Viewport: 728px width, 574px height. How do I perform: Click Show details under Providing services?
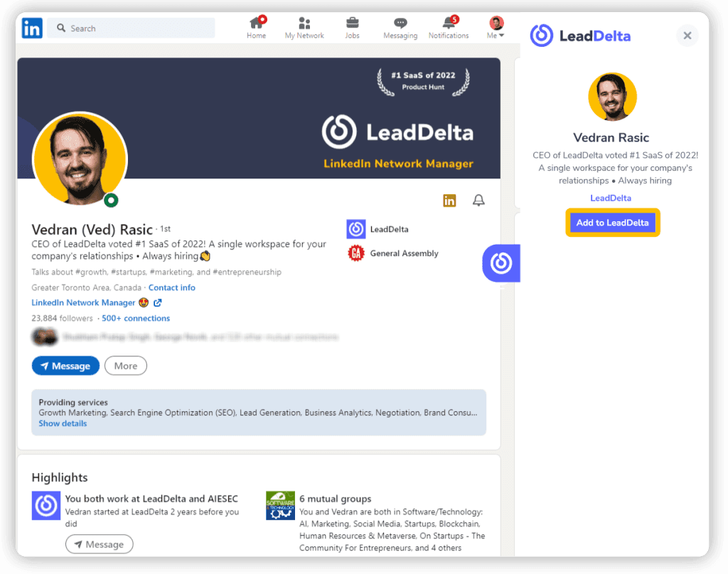[63, 423]
